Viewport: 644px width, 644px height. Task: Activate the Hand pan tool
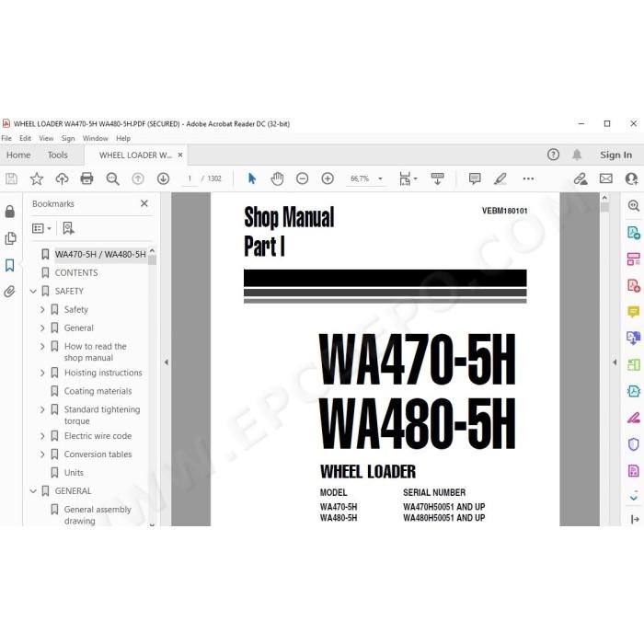277,178
